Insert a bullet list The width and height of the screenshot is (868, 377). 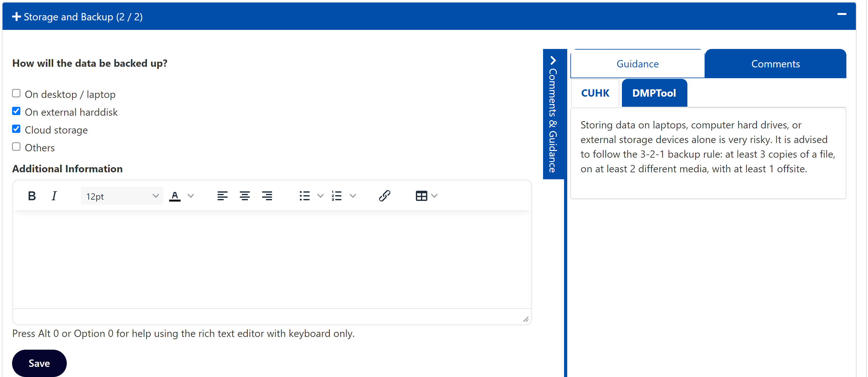(305, 196)
